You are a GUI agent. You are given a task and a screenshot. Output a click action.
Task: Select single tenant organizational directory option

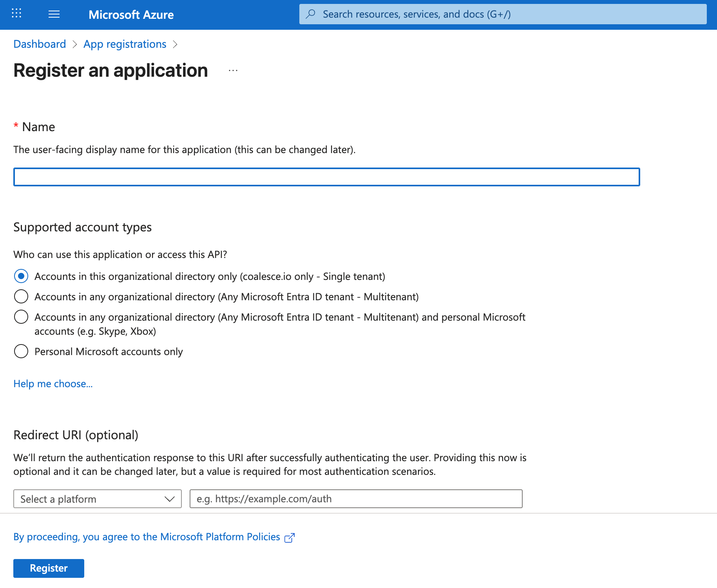point(21,276)
